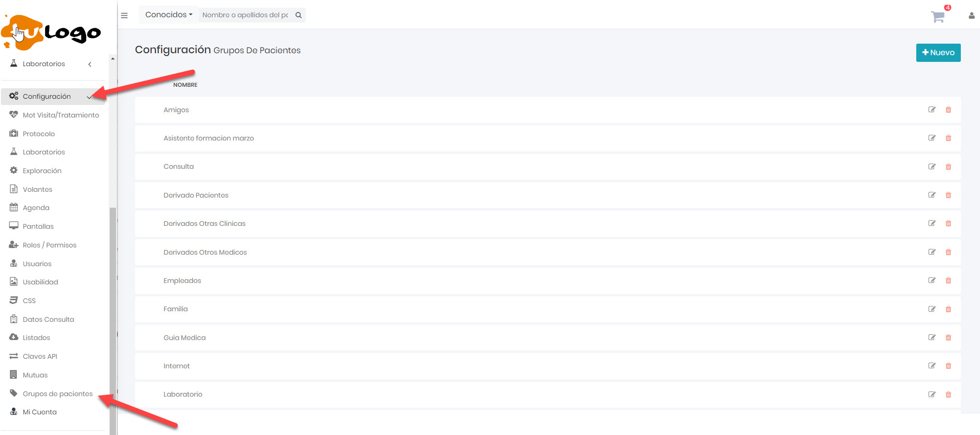Open the Mi Cuenta link
Screen dimensions: 980x435
39,412
